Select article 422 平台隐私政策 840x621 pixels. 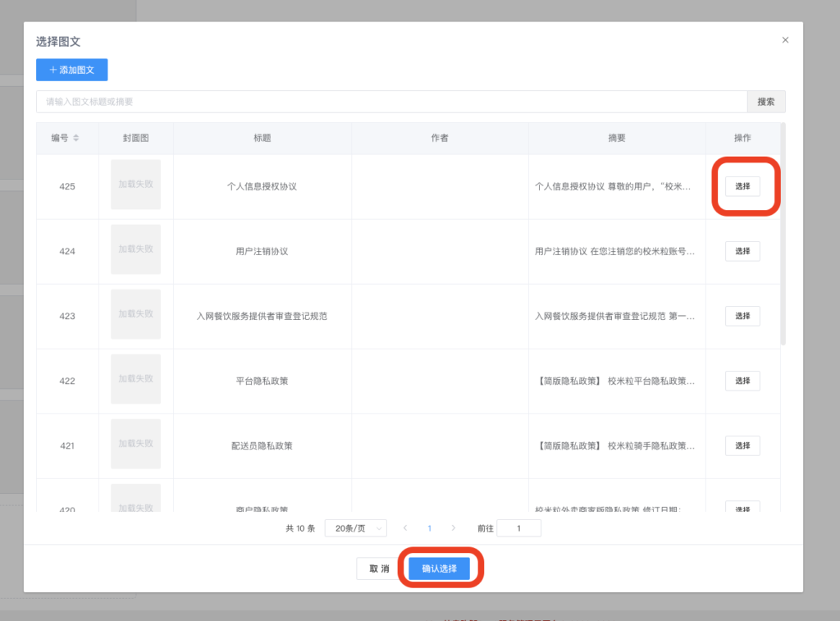click(742, 381)
